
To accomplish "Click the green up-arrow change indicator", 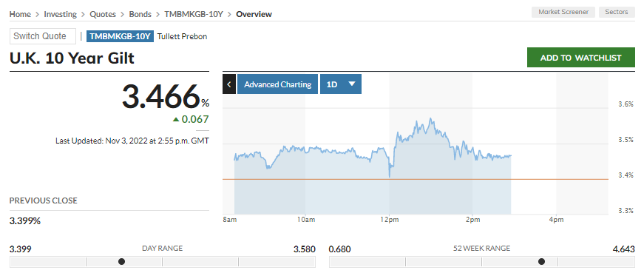I will click(x=176, y=120).
